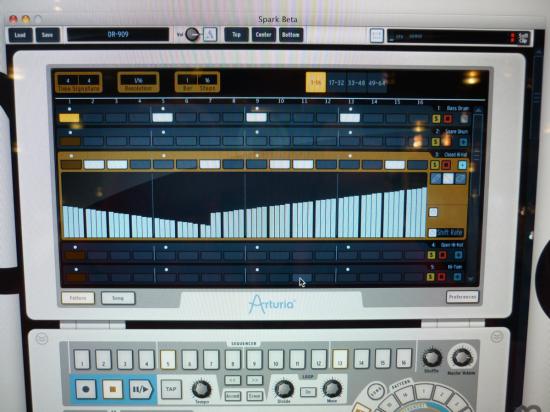Solo the Snare Drum track

(435, 142)
